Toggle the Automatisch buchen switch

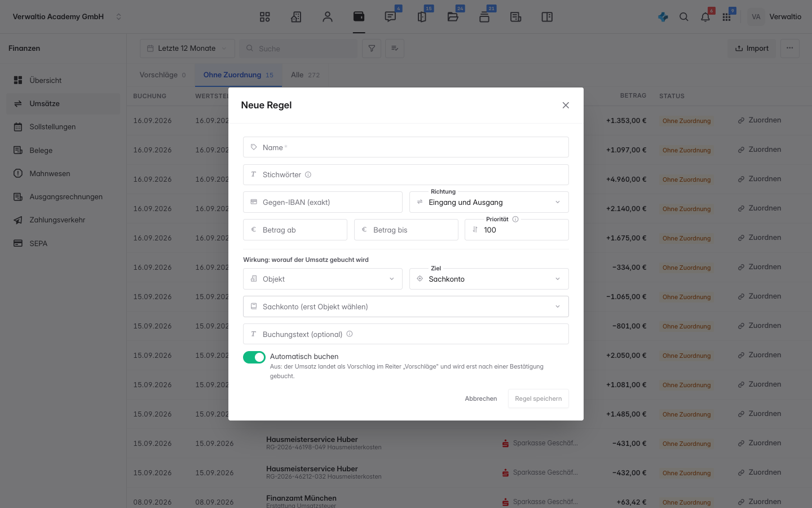click(254, 357)
